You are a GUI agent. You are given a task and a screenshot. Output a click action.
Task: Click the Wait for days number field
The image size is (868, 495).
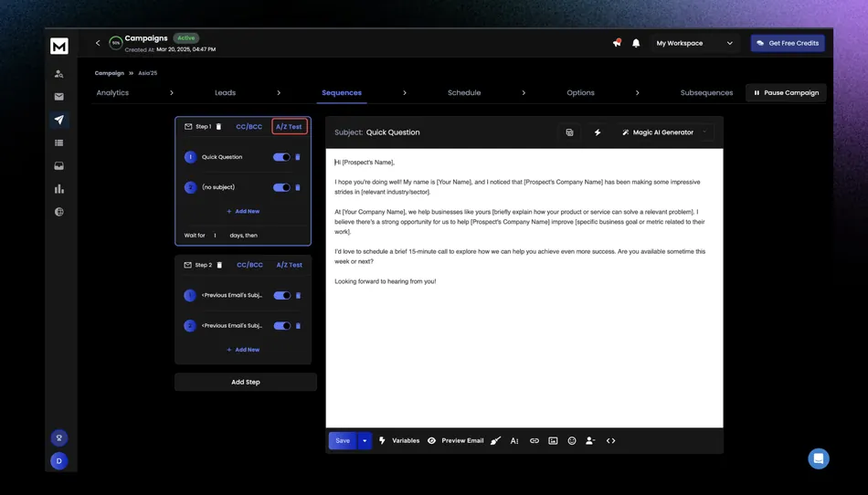[x=216, y=236]
